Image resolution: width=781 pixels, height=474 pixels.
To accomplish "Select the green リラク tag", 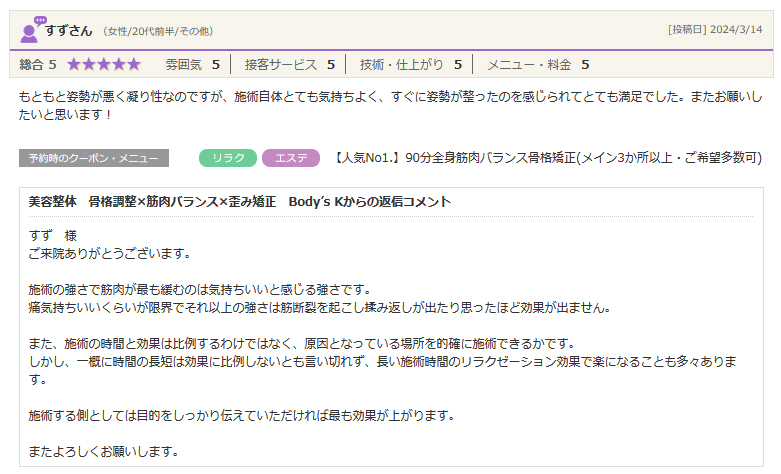I will point(228,158).
